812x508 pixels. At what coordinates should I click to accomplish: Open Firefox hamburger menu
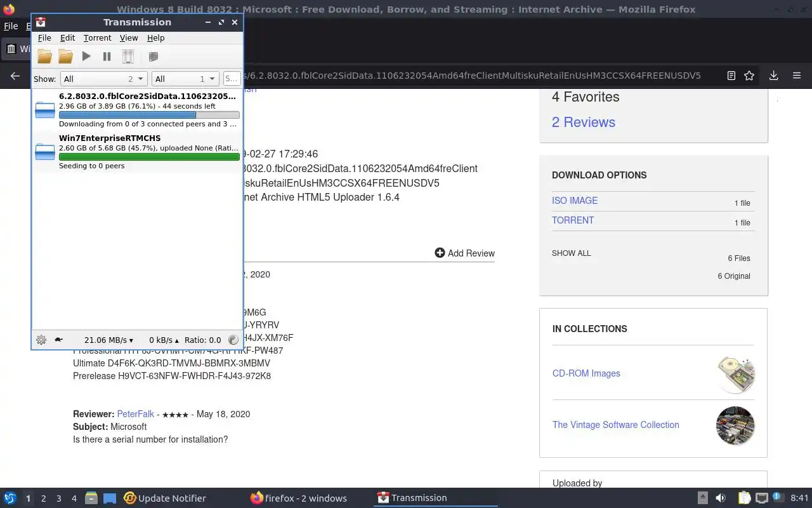tap(797, 76)
